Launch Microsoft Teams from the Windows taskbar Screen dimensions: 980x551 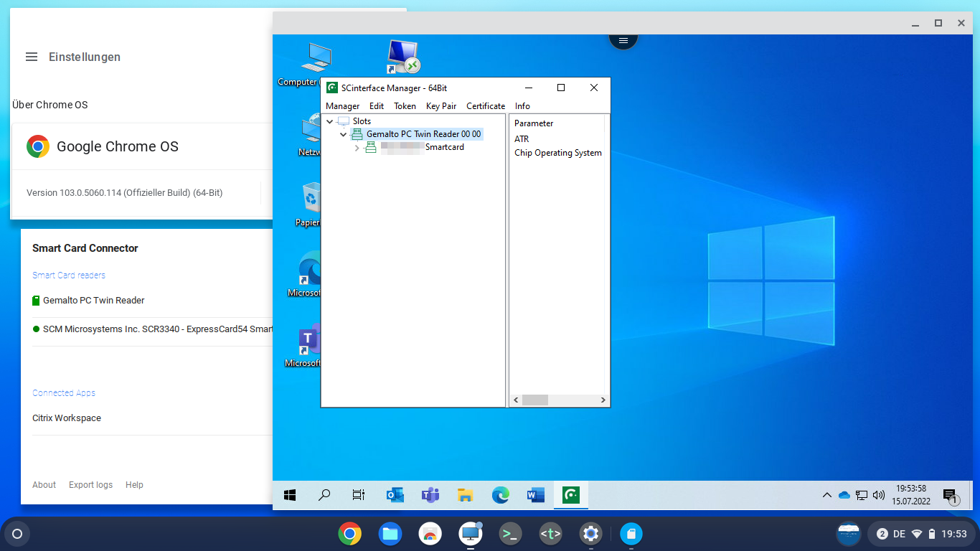(430, 495)
